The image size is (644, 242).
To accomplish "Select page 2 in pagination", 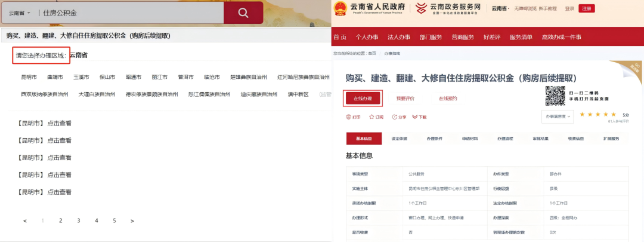I will tap(60, 220).
